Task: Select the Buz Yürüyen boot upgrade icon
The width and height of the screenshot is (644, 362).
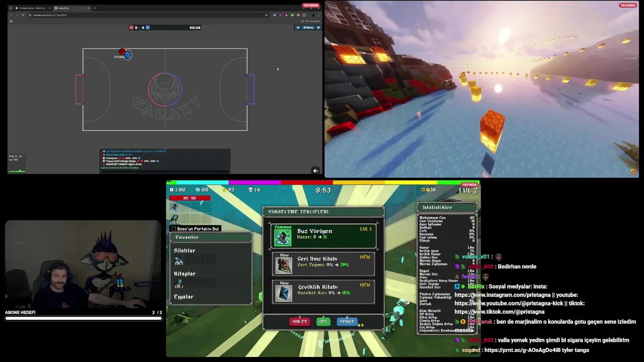Action: tap(282, 237)
